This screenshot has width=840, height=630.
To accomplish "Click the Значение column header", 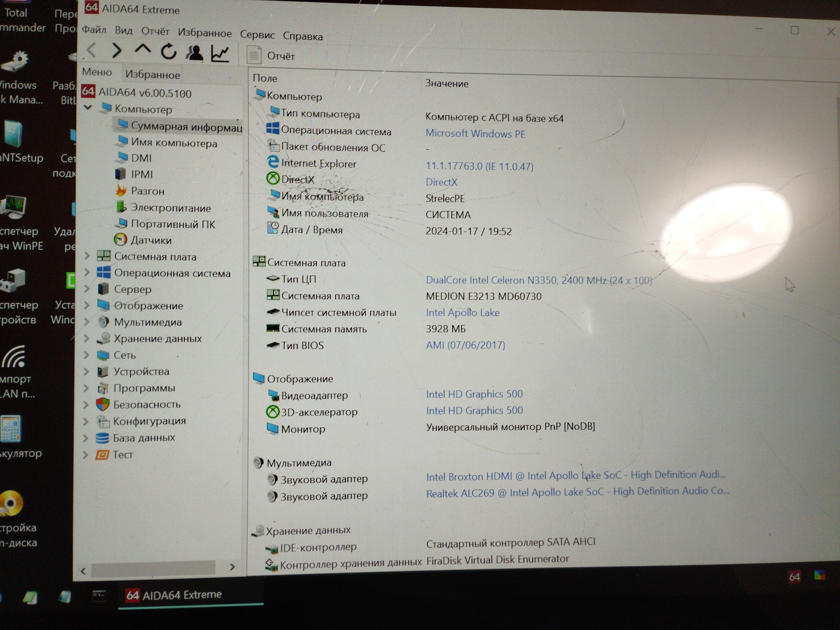I will click(x=447, y=83).
